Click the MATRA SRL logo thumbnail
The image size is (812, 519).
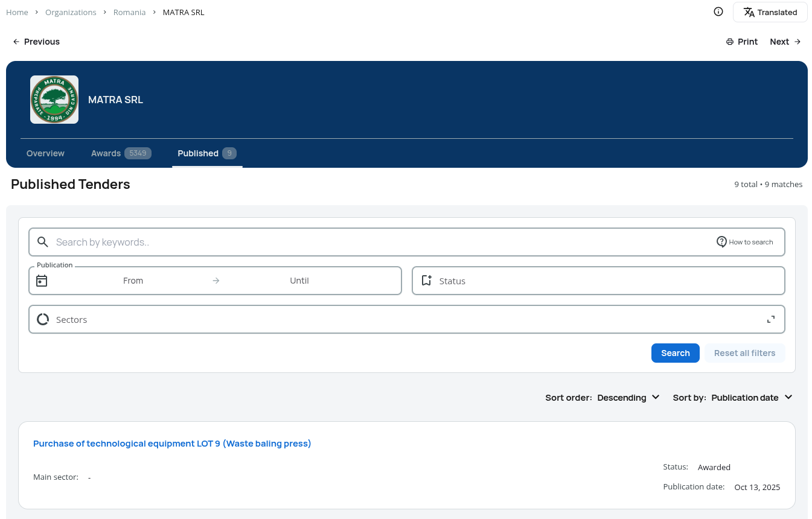(54, 100)
